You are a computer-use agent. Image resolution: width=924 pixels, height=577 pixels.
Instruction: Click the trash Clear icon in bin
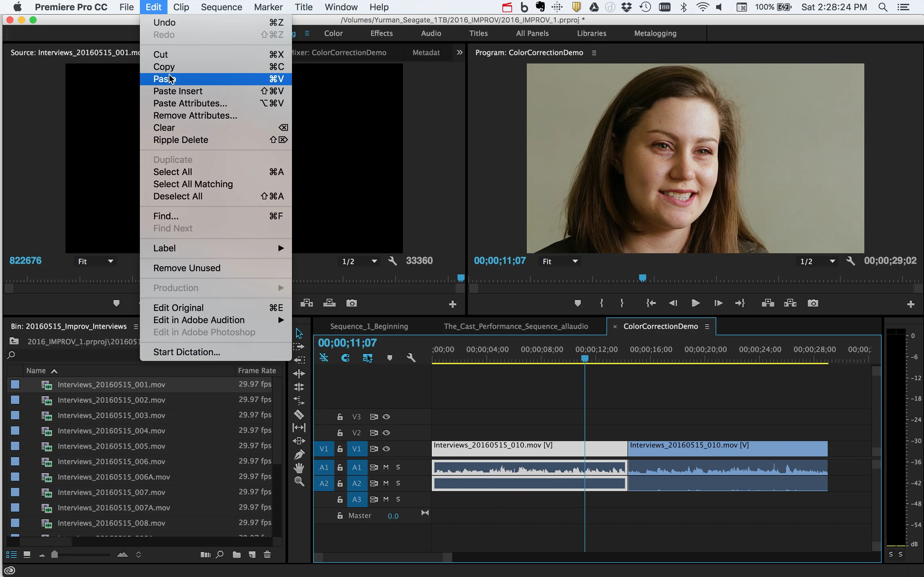coord(267,555)
